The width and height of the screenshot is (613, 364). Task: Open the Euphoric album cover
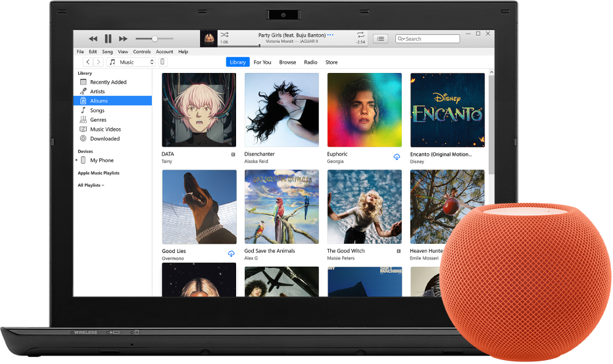tap(364, 110)
